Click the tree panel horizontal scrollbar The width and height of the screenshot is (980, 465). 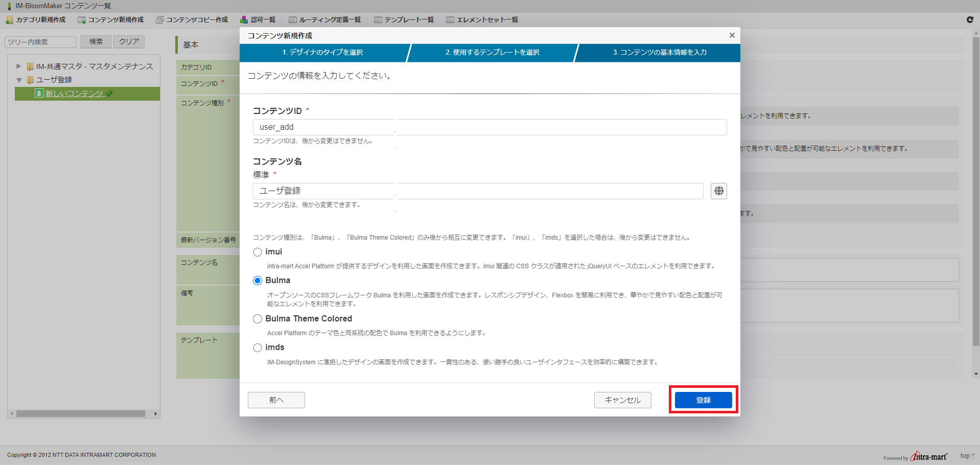point(81,414)
